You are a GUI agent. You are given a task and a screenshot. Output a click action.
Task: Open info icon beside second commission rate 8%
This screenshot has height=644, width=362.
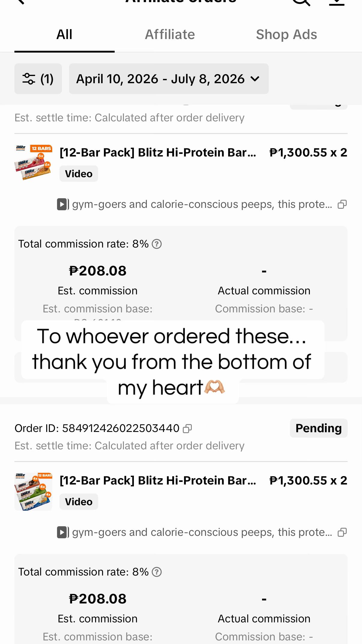[x=157, y=572]
